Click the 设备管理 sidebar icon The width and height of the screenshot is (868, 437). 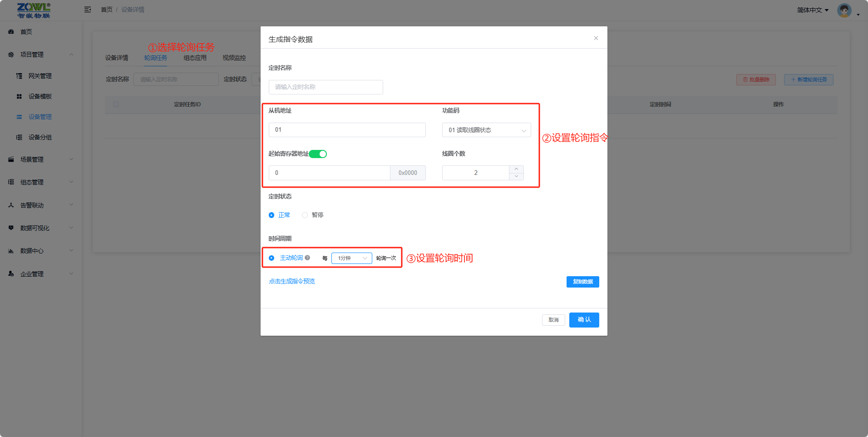(x=19, y=117)
